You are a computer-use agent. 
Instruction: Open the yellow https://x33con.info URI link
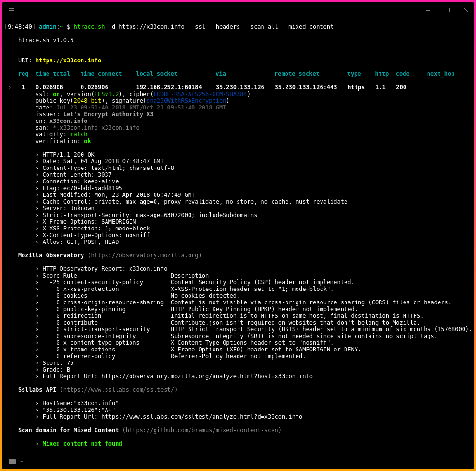[68, 60]
